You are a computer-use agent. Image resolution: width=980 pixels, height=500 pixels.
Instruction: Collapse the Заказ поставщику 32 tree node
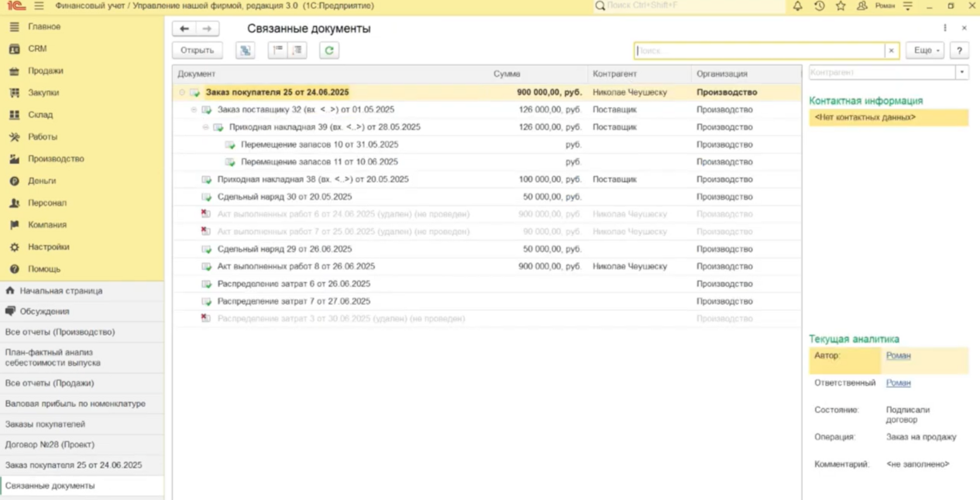click(194, 109)
